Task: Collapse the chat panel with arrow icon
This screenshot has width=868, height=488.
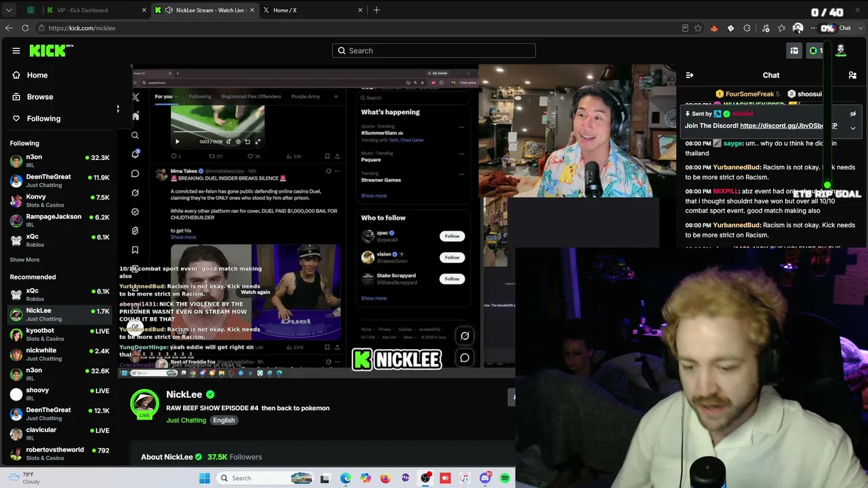Action: click(690, 75)
